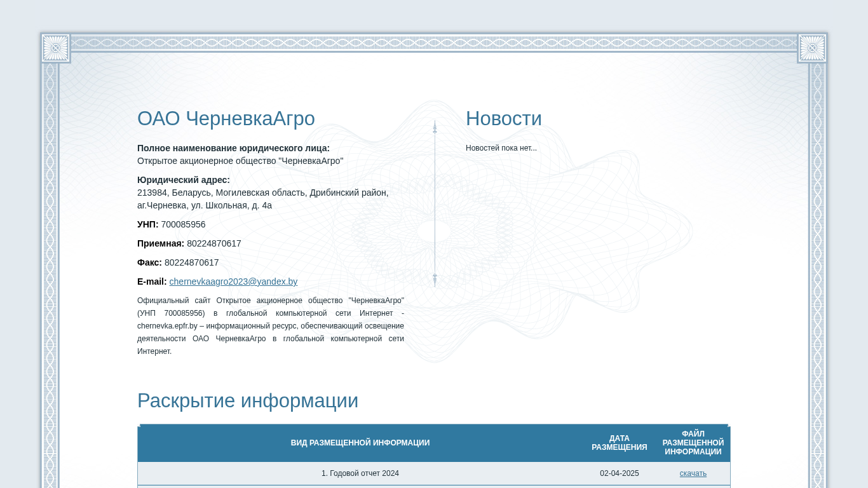Viewport: 868px width, 488px height.
Task: Click the ОАО ЧерневкаАгро heading
Action: (226, 119)
